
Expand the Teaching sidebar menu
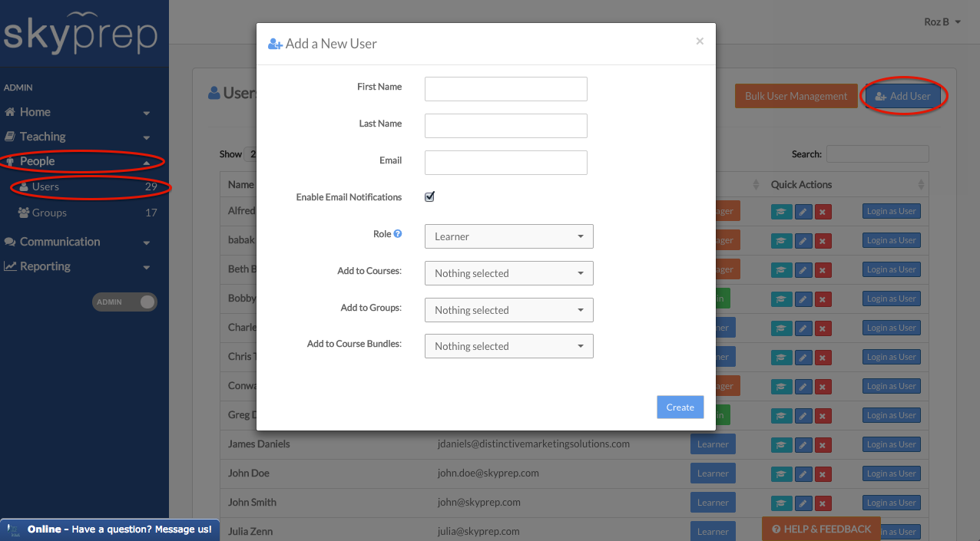[x=77, y=137]
